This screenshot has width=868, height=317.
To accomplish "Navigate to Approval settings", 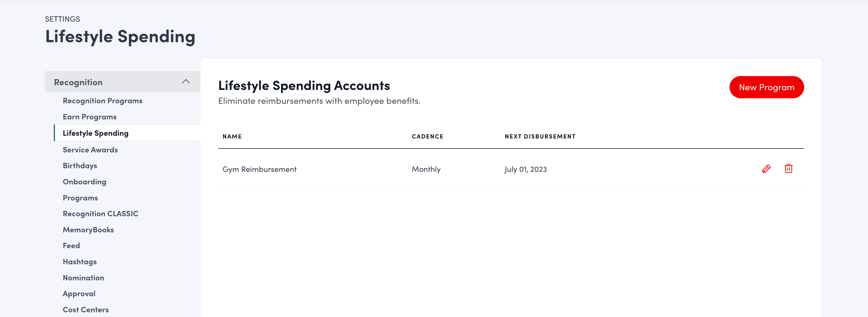I will pyautogui.click(x=79, y=294).
